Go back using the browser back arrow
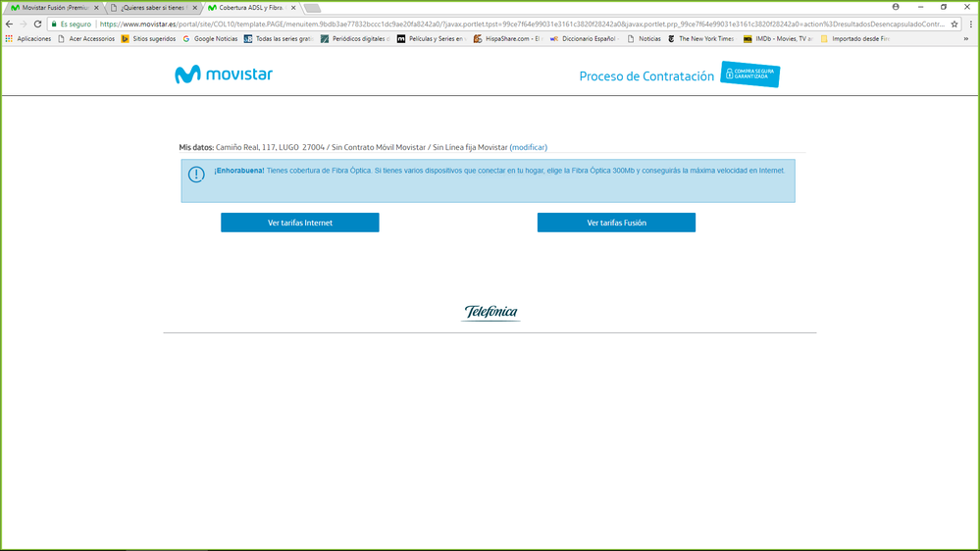Screen dimensions: 980x551 [x=10, y=24]
